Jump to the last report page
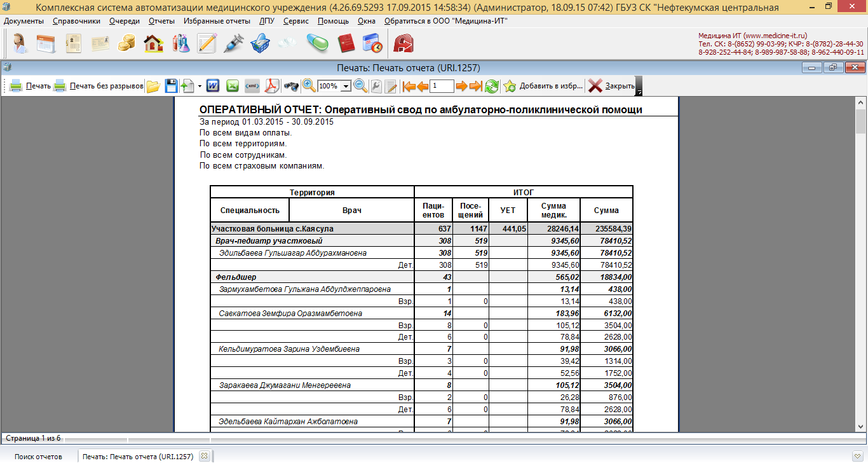The height and width of the screenshot is (463, 868). click(476, 86)
